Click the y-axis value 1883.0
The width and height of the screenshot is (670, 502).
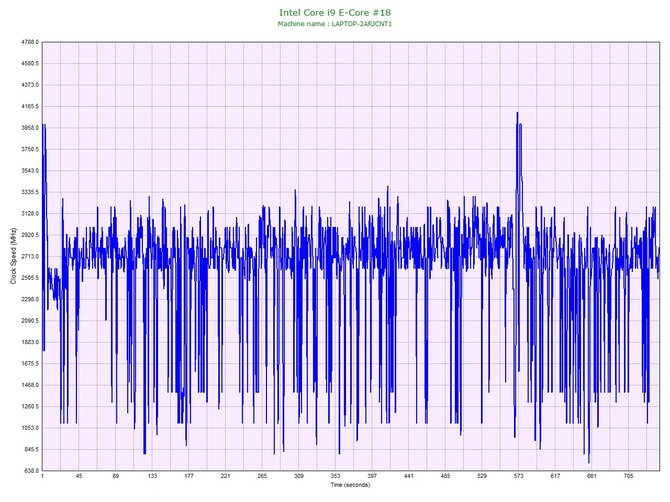pos(30,342)
